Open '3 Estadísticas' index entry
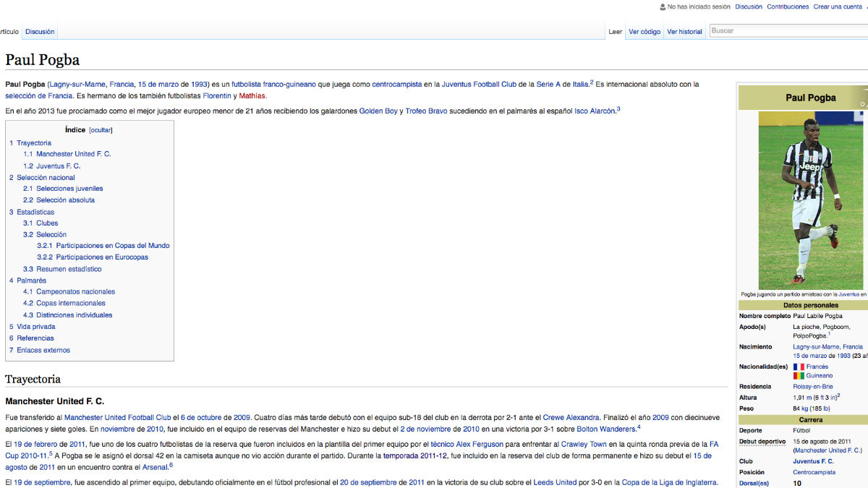The height and width of the screenshot is (488, 868). click(x=32, y=213)
